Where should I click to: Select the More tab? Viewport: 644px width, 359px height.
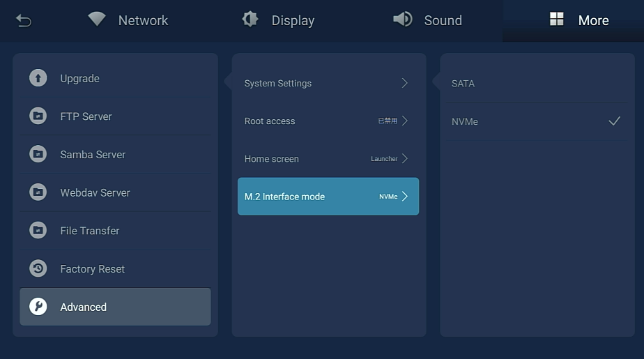pyautogui.click(x=579, y=20)
